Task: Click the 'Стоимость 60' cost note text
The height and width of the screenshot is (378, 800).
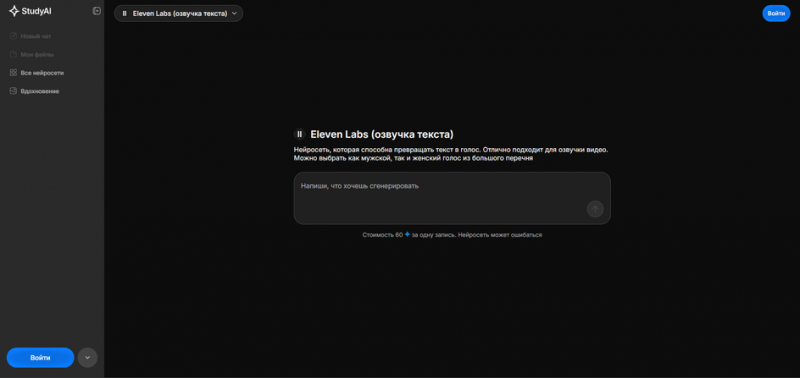Action: pyautogui.click(x=452, y=235)
